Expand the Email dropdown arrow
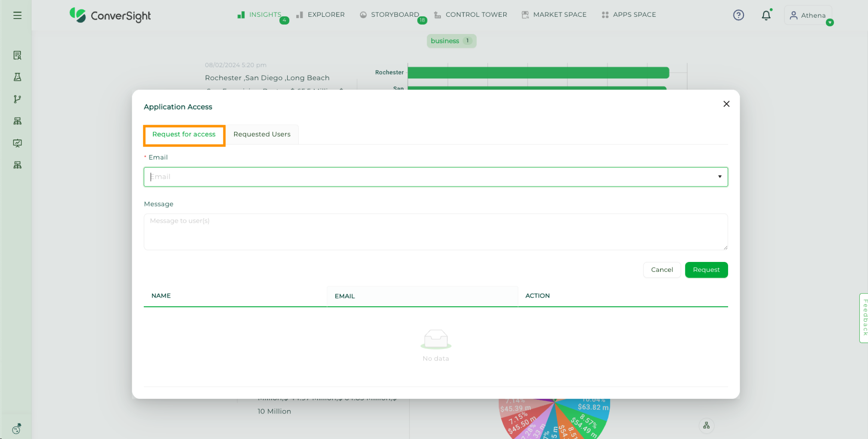 point(719,177)
